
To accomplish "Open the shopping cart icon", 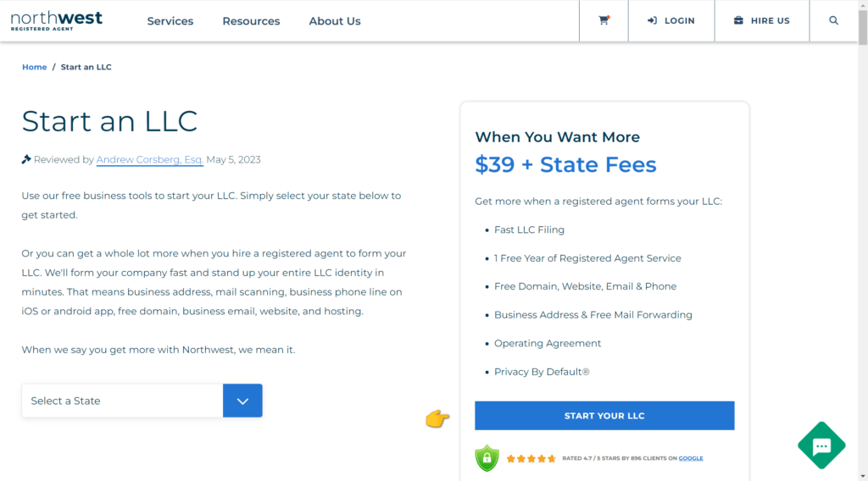I will [x=604, y=20].
